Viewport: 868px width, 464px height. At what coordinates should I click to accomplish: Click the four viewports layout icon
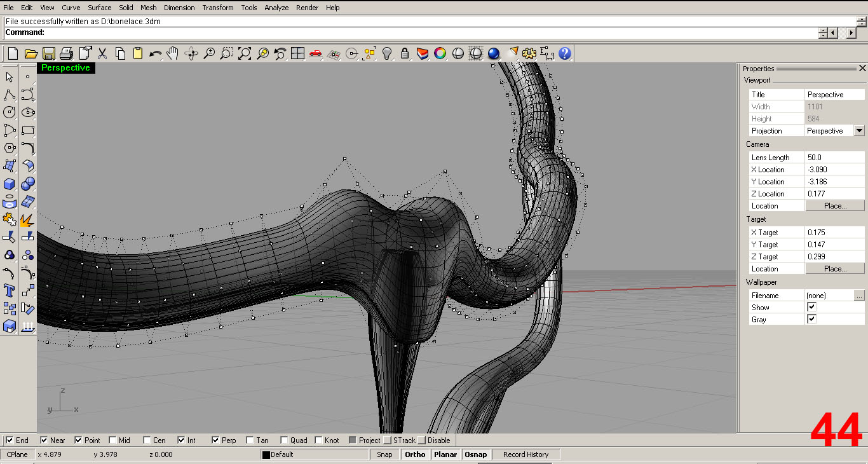pyautogui.click(x=297, y=53)
